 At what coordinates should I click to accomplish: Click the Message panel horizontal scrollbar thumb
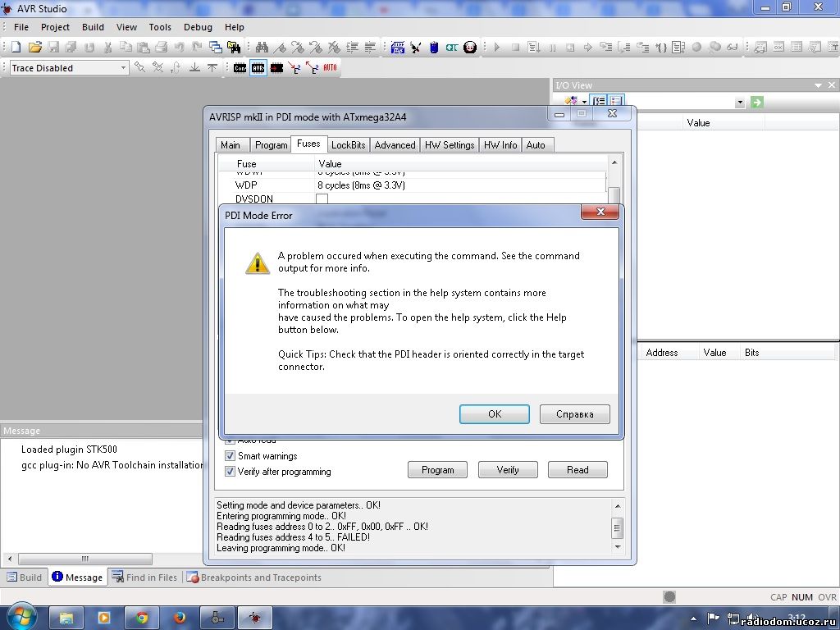coord(85,559)
